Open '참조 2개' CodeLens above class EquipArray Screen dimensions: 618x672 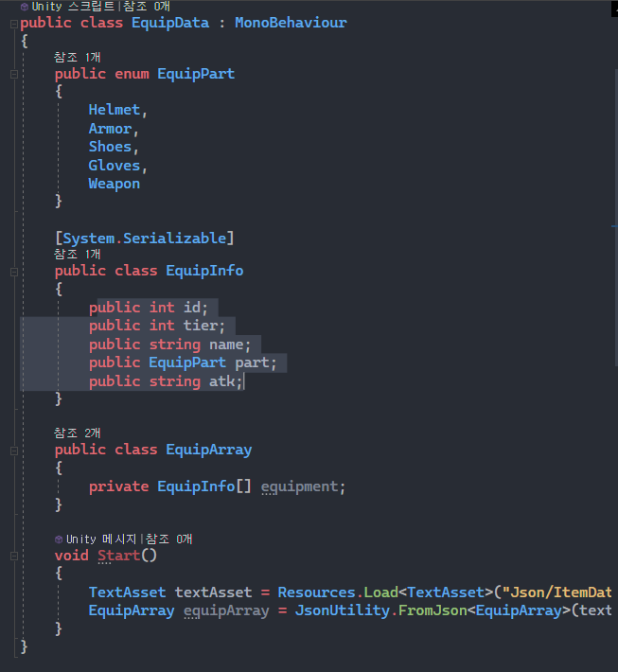click(78, 433)
